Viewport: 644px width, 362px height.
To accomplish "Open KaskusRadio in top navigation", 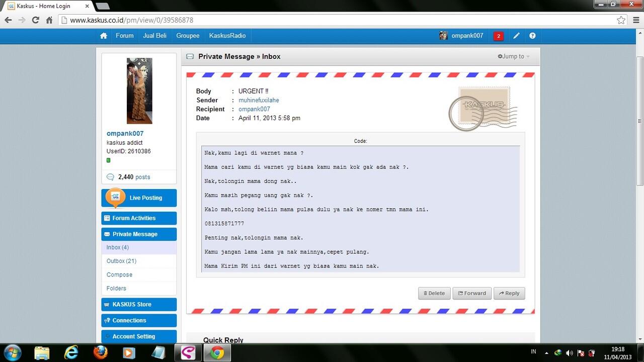I will (x=227, y=36).
